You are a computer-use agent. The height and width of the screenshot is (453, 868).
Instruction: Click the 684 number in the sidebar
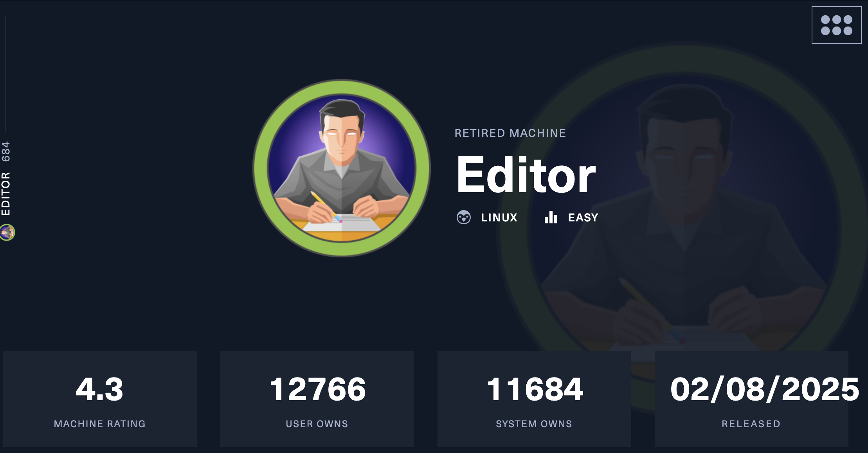pos(5,151)
